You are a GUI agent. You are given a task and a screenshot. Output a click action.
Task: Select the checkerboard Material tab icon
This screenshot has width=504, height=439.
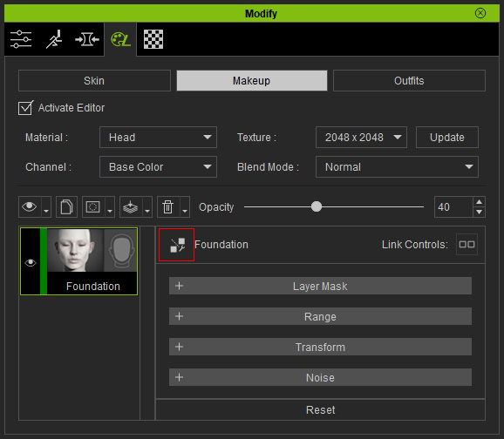click(153, 39)
